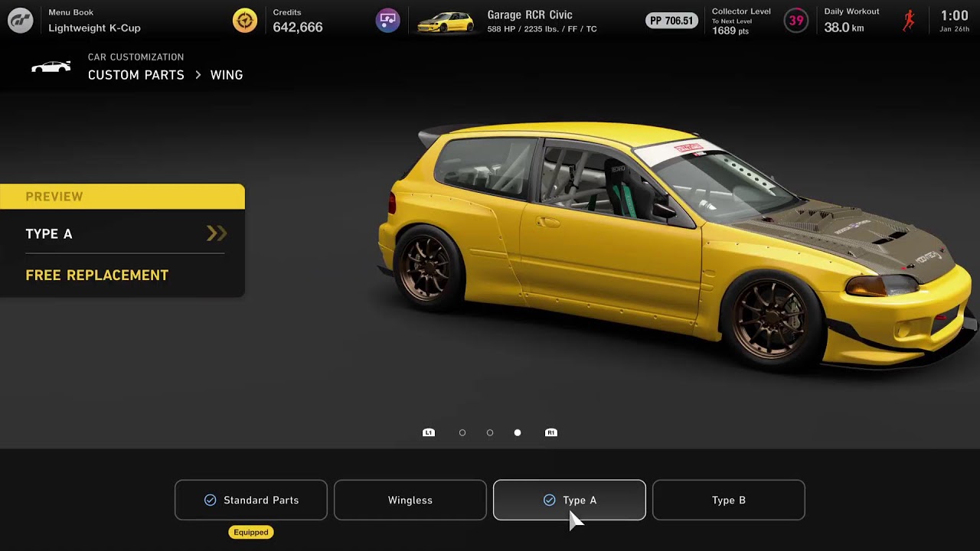The height and width of the screenshot is (551, 980).
Task: Choose the Standard Parts option
Action: (251, 500)
